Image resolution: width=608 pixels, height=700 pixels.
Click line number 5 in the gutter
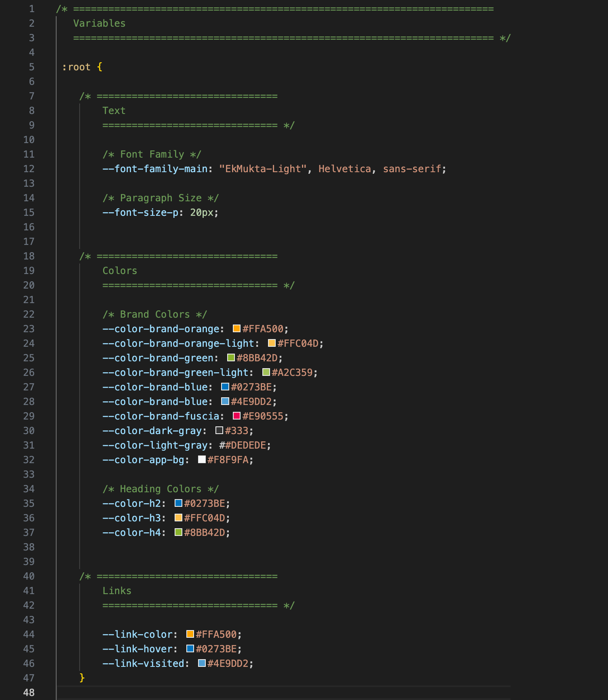(32, 67)
